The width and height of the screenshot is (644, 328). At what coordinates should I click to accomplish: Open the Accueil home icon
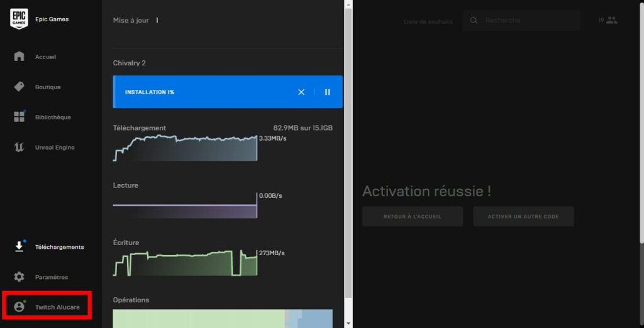(x=19, y=57)
